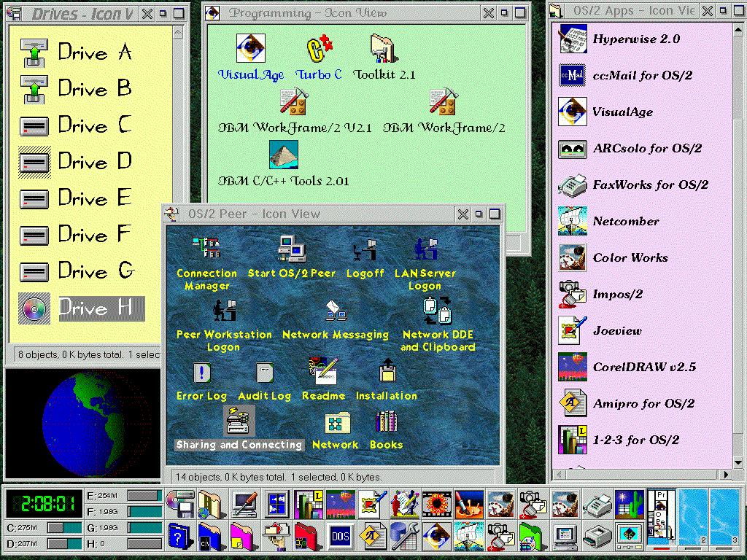Open Drive H CD-ROM icon
747x560 pixels.
pos(34,308)
